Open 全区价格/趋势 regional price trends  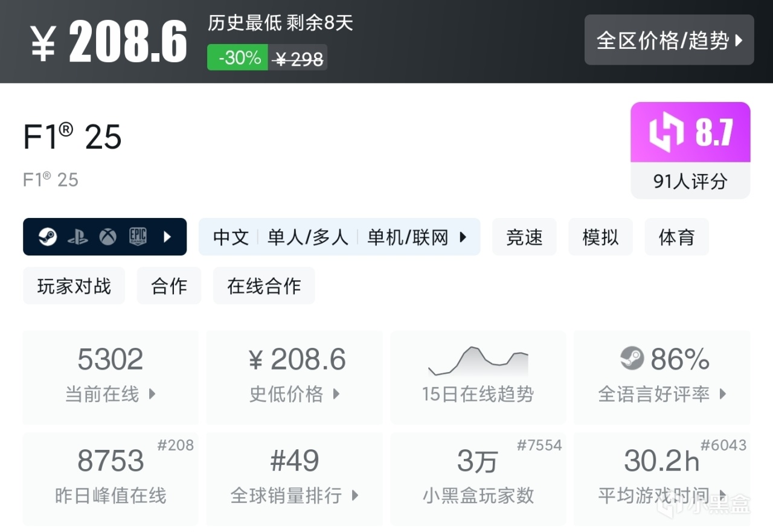669,40
